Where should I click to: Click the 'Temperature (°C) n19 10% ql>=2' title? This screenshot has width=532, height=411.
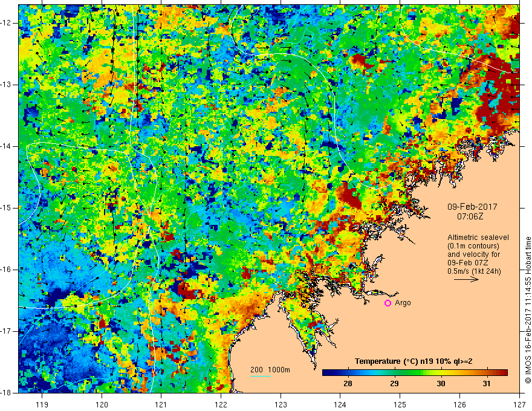coord(414,361)
